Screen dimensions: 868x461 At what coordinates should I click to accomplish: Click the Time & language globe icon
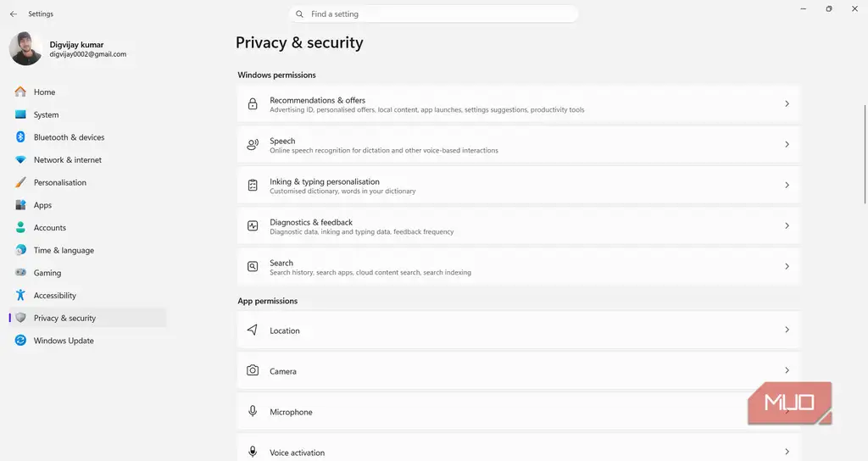tap(20, 250)
